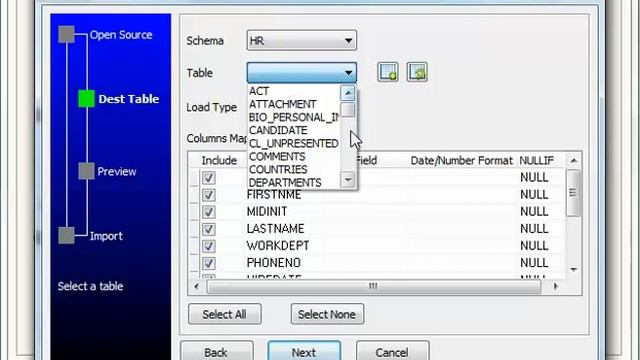Click the Preview wizard step
The image size is (640, 360).
click(117, 171)
